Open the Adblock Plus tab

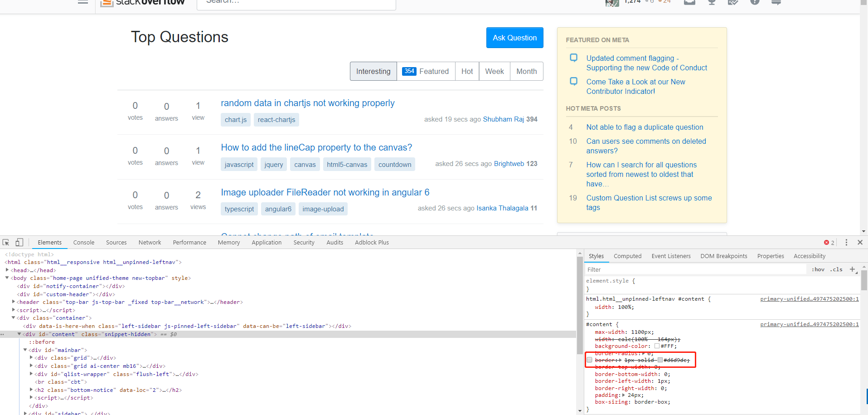(x=372, y=243)
